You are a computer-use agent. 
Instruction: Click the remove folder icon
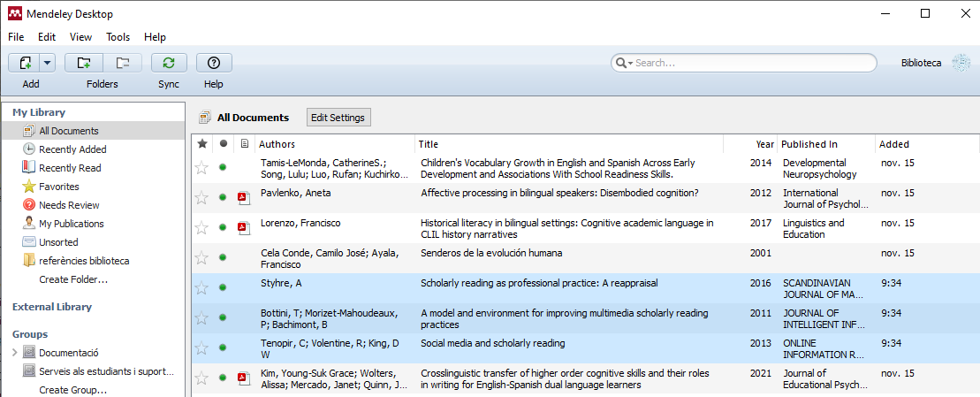123,63
